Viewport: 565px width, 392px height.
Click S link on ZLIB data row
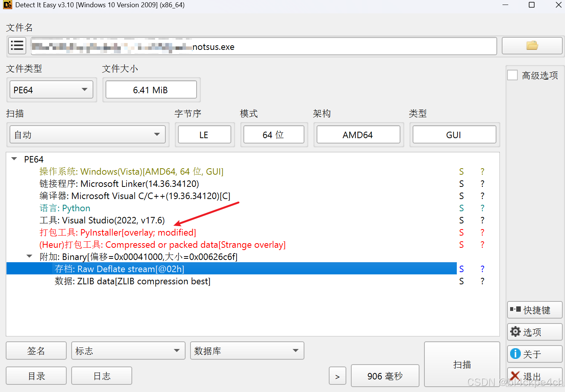coord(461,281)
